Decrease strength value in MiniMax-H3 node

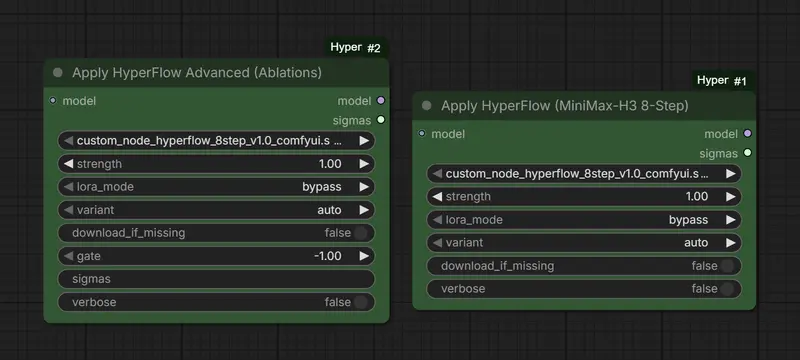pyautogui.click(x=437, y=196)
